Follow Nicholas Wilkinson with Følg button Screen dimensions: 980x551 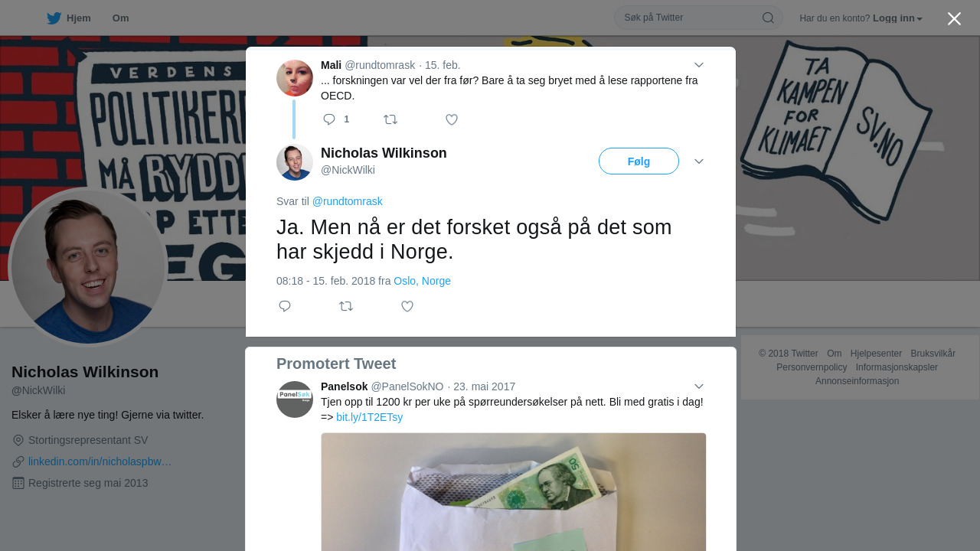(639, 161)
